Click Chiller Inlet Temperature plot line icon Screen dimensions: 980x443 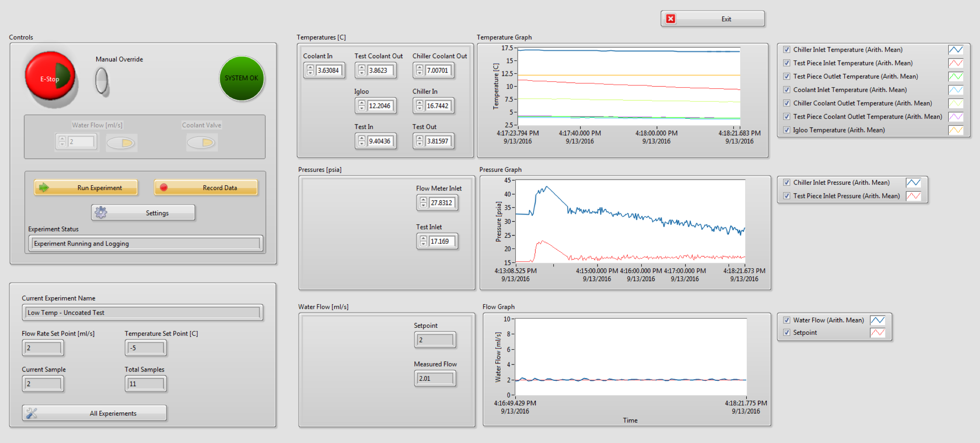tap(956, 50)
